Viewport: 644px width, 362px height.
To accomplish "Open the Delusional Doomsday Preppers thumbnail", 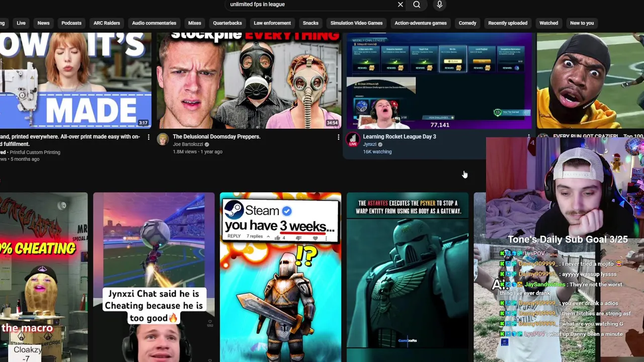I will (249, 80).
